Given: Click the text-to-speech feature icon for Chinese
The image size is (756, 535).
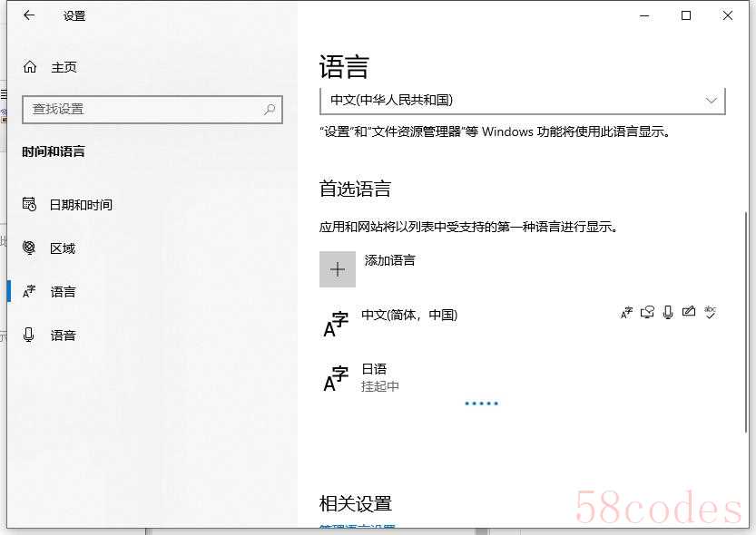Looking at the screenshot, I should coord(647,313).
